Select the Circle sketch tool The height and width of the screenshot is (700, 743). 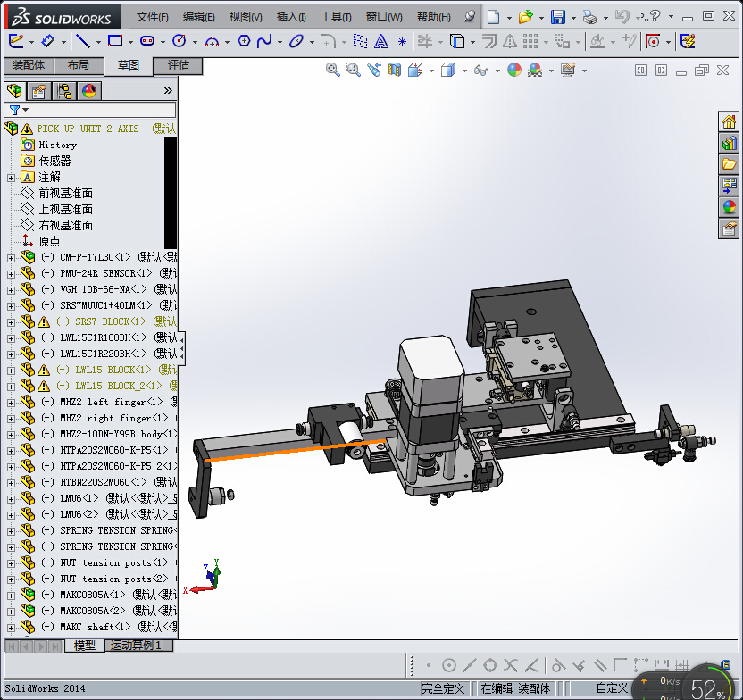(x=179, y=41)
